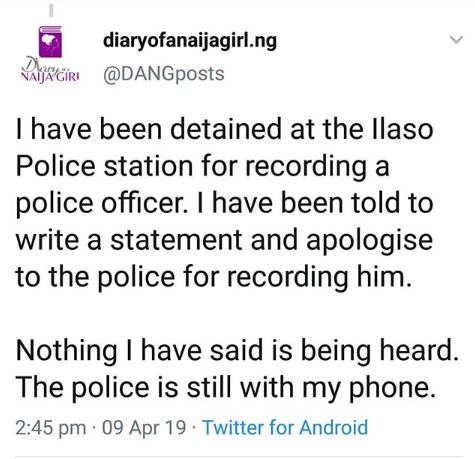
Task: Click the word 'Android' in source label
Action: pos(334,427)
